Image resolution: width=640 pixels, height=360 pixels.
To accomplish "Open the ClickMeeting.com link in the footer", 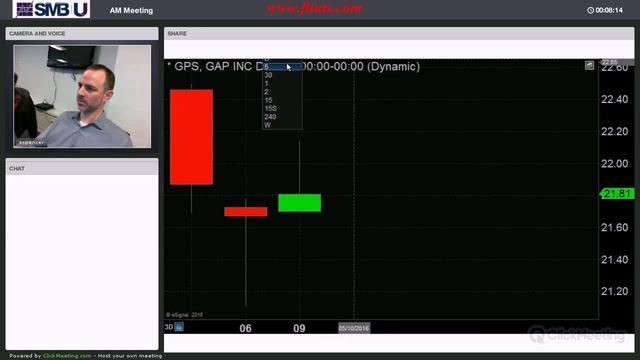I will [67, 356].
